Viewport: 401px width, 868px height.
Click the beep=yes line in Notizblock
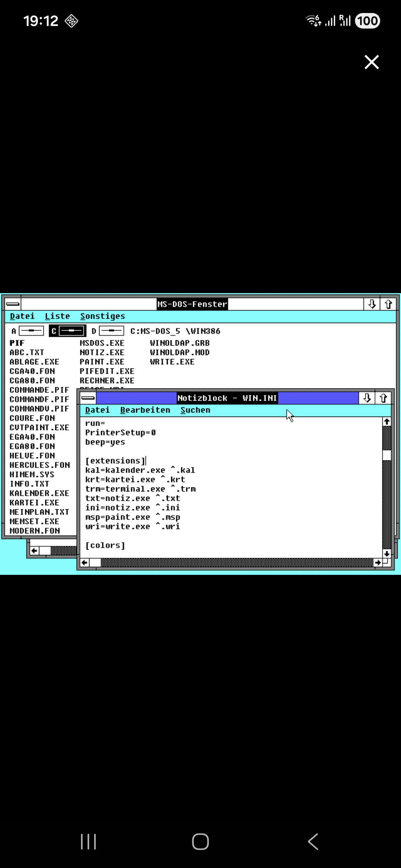(105, 442)
